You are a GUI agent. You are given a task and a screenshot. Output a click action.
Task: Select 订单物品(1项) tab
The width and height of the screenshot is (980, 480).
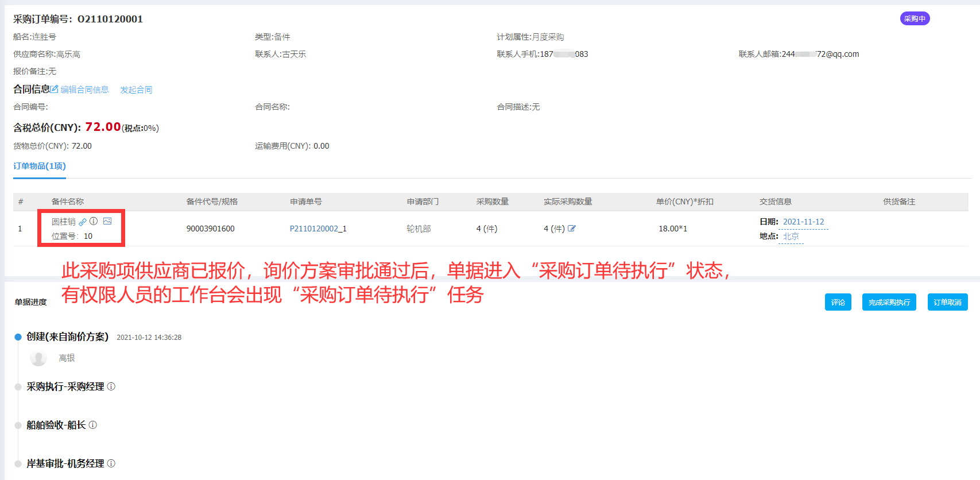pyautogui.click(x=40, y=166)
